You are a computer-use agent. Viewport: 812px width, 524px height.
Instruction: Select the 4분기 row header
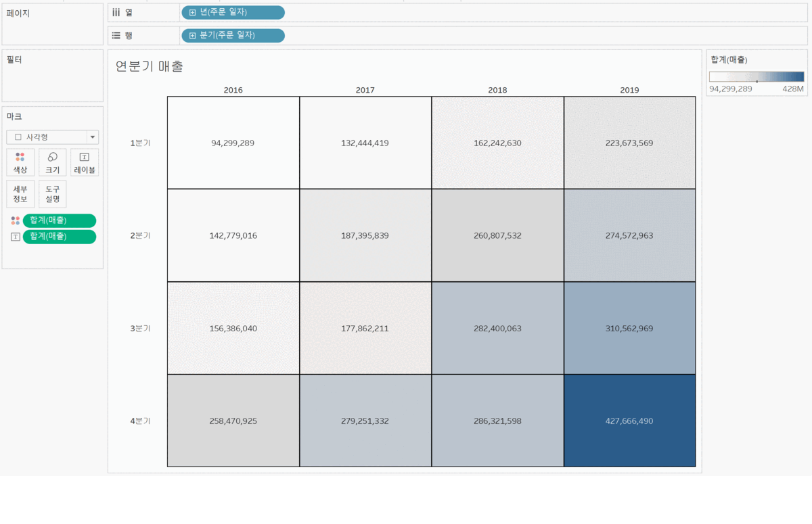click(x=140, y=421)
